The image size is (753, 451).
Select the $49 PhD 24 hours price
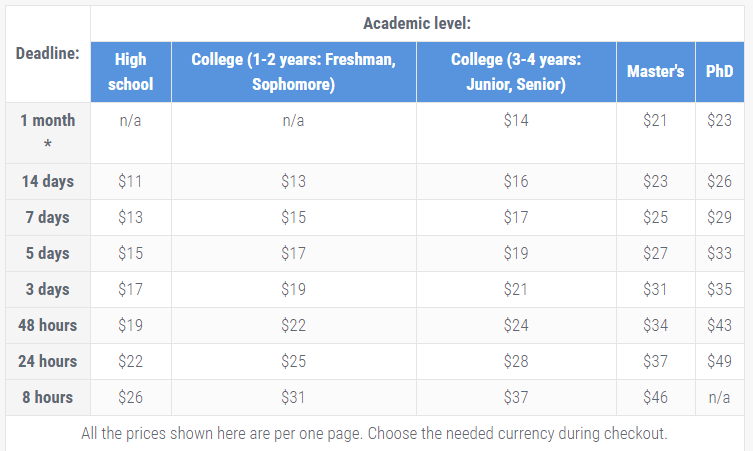pyautogui.click(x=719, y=361)
